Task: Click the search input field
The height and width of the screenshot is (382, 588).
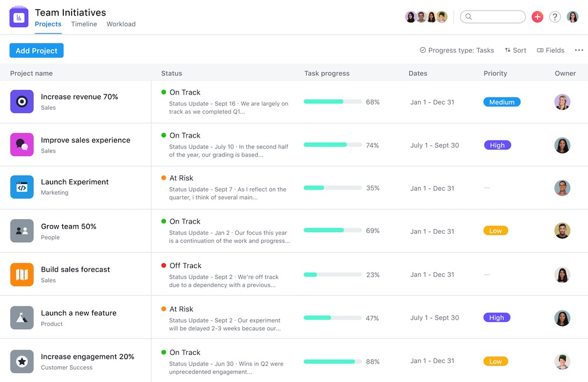Action: (x=493, y=17)
